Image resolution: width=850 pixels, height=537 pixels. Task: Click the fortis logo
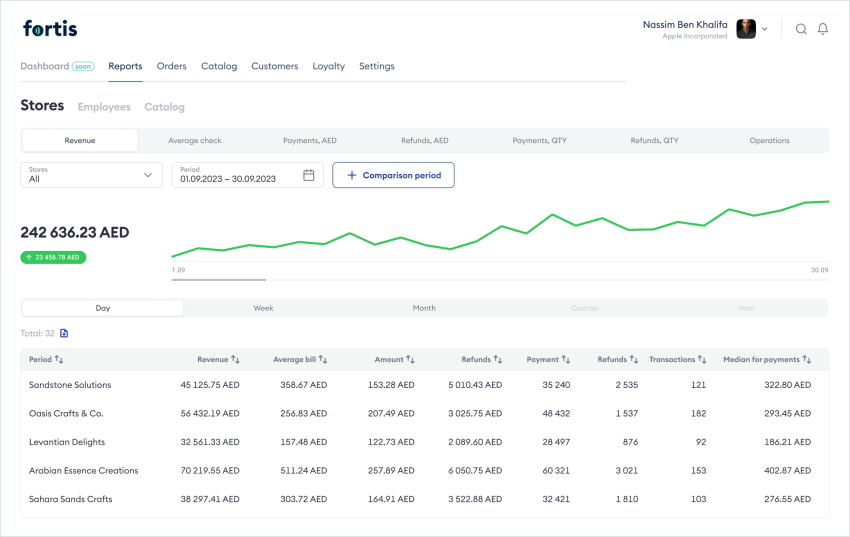pyautogui.click(x=50, y=29)
